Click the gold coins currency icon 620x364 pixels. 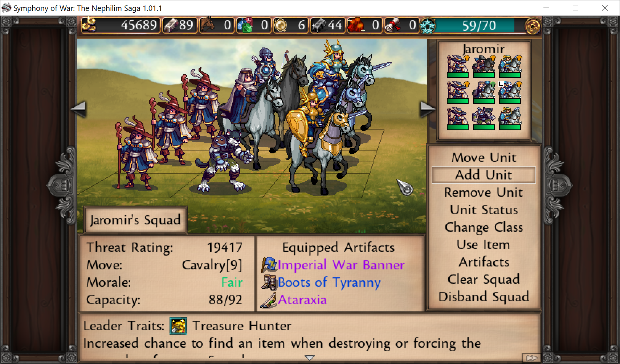89,25
